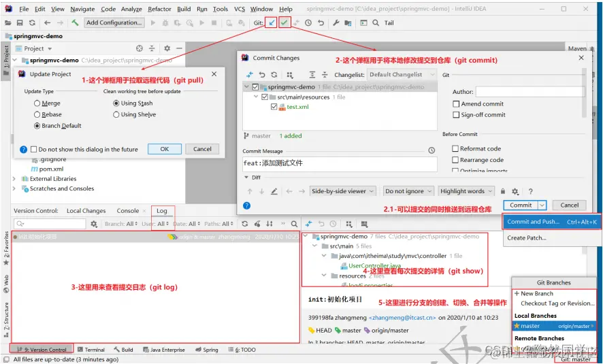Click the Author input field

529,91
